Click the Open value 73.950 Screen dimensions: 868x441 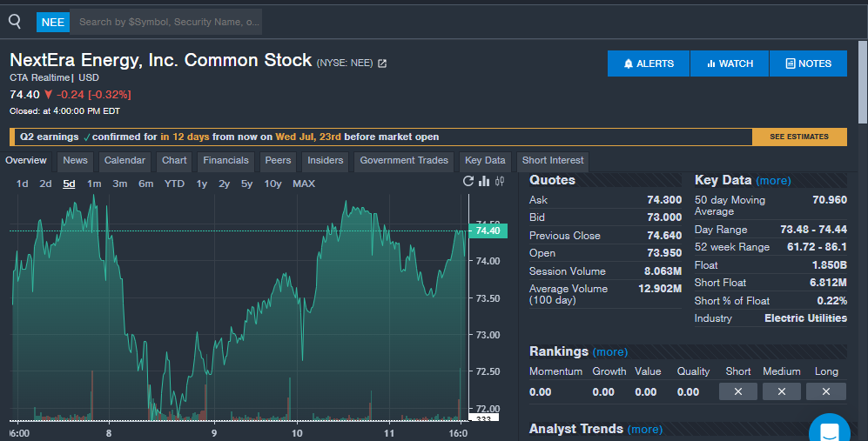click(664, 253)
